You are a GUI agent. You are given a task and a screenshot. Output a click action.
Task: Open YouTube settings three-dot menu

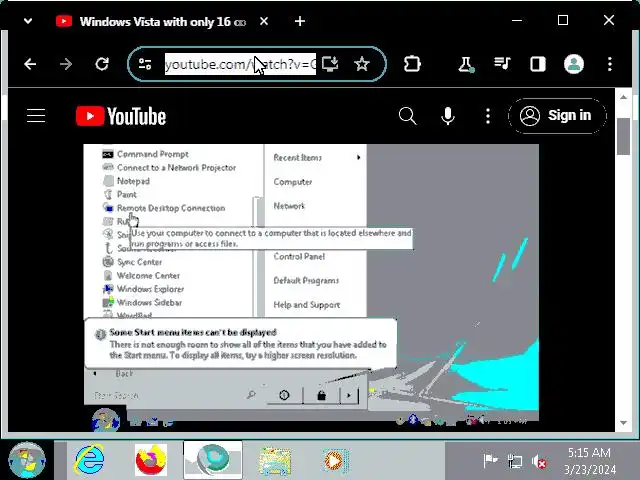point(488,116)
